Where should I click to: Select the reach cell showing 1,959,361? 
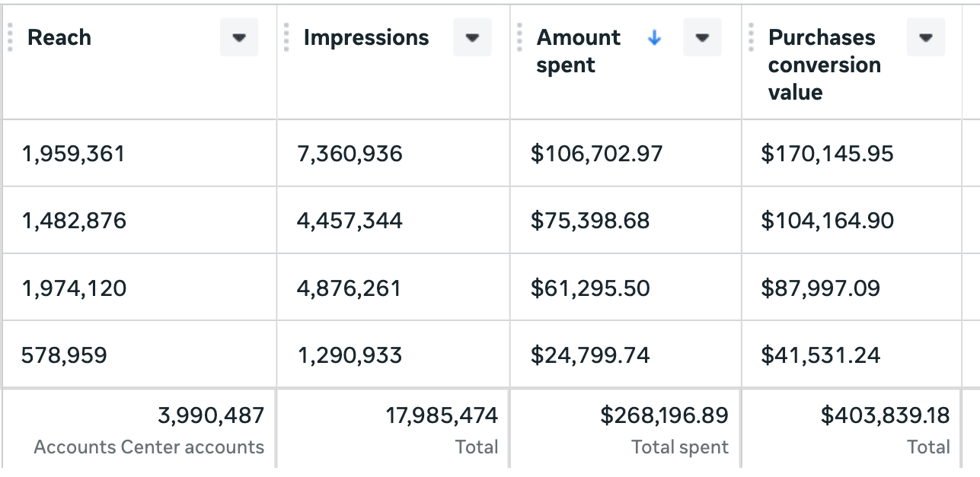(73, 154)
